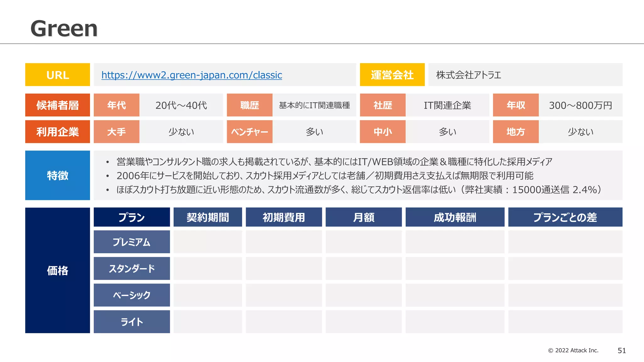Select the スタンダード plan row label
The height and width of the screenshot is (362, 644).
point(132,268)
